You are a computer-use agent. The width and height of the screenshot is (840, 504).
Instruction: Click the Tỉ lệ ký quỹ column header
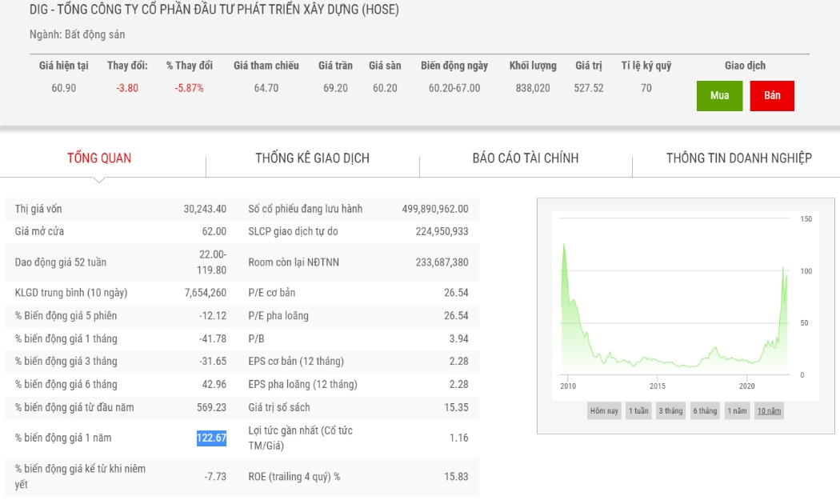point(646,66)
